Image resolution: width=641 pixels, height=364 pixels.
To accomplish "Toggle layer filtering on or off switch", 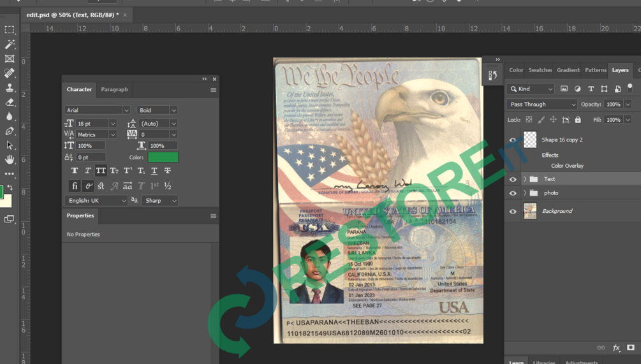I will [x=630, y=87].
